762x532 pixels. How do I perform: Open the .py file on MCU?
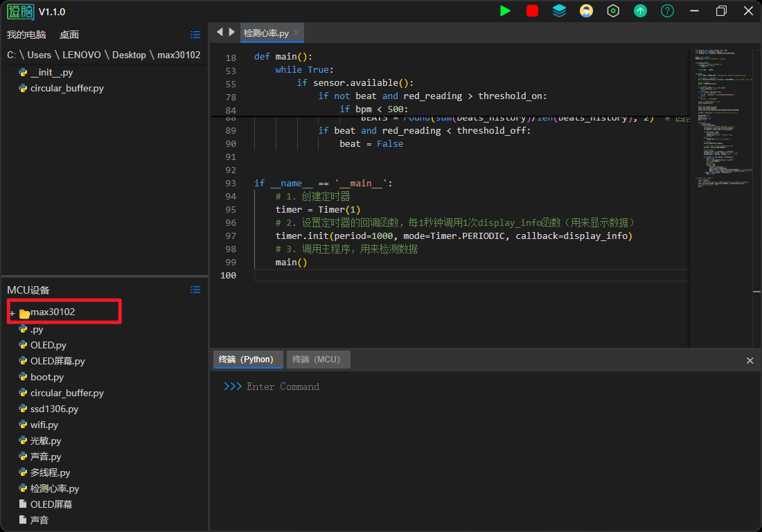[37, 330]
